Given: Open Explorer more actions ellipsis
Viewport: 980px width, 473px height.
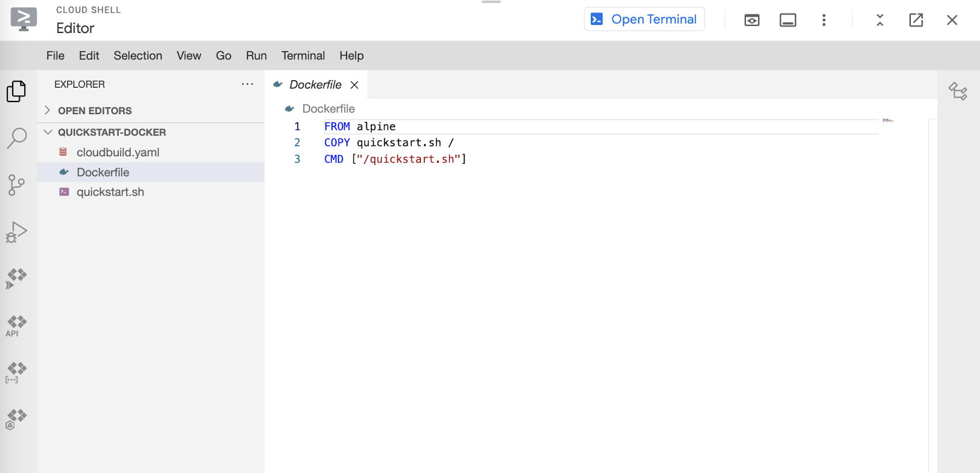Looking at the screenshot, I should pyautogui.click(x=247, y=84).
